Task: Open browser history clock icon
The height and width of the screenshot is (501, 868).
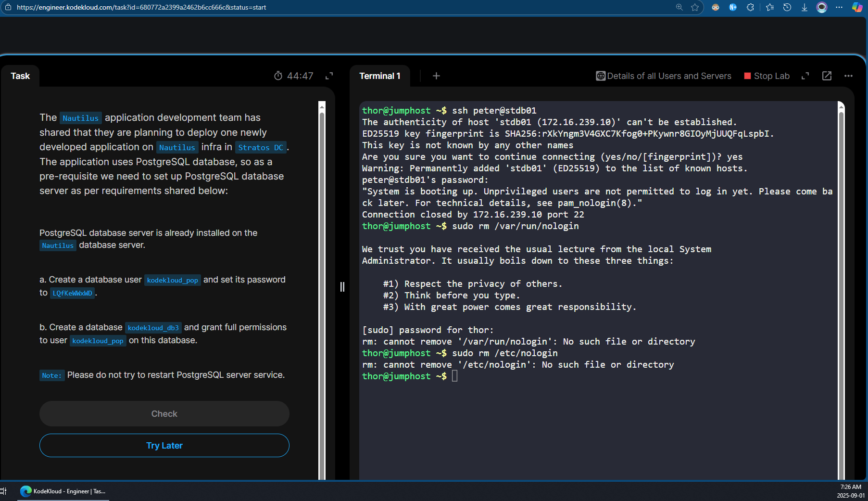Action: coord(787,7)
